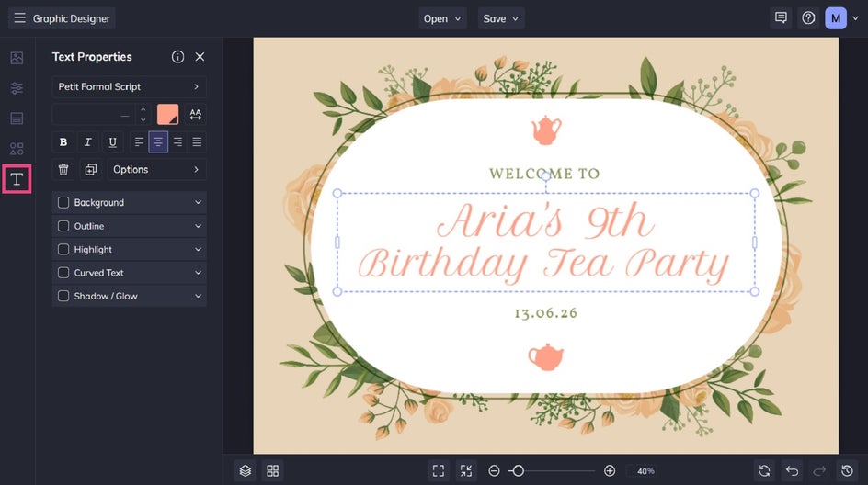868x485 pixels.
Task: Enable the Outline checkbox
Action: 63,226
